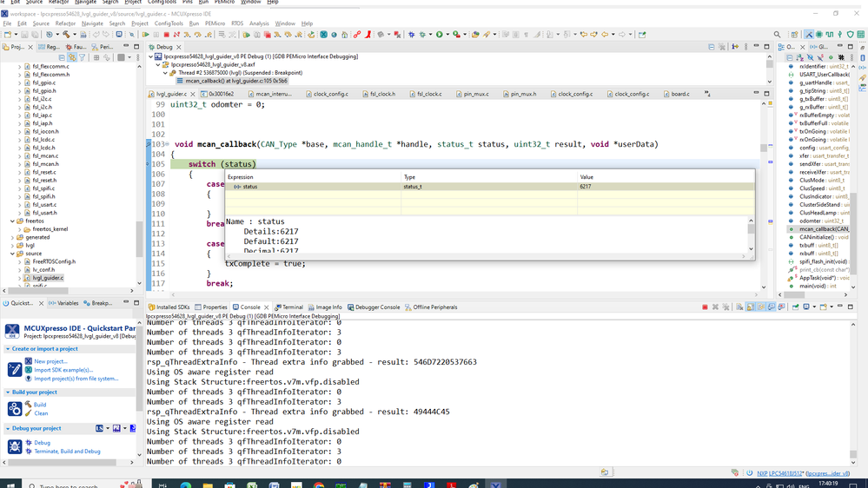Open the PEMicro menu

pyautogui.click(x=215, y=23)
